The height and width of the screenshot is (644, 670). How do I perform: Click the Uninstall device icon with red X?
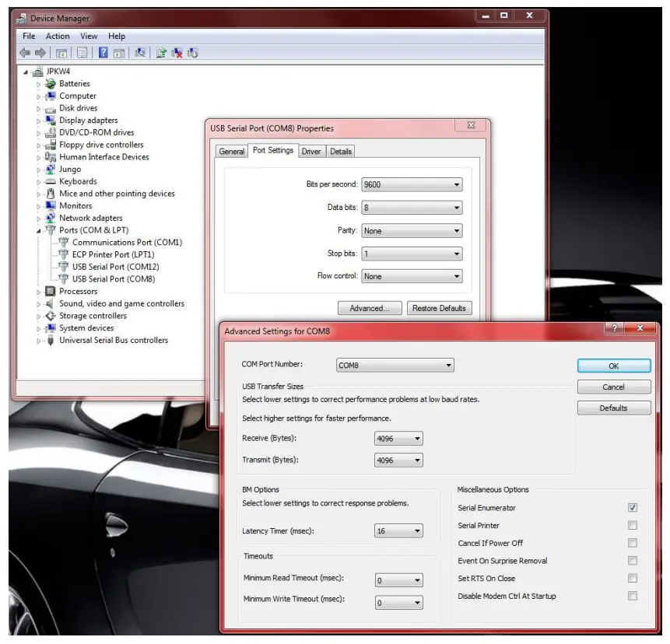coord(177,53)
